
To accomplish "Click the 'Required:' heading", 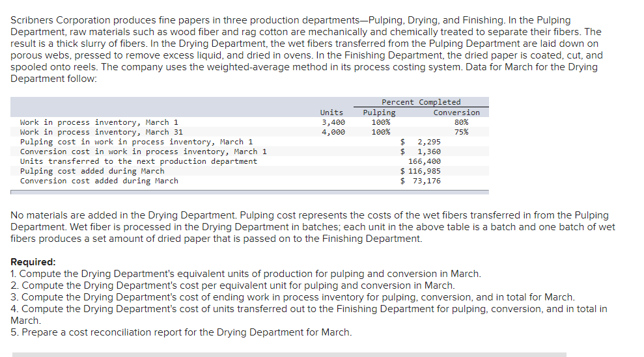I will 33,262.
